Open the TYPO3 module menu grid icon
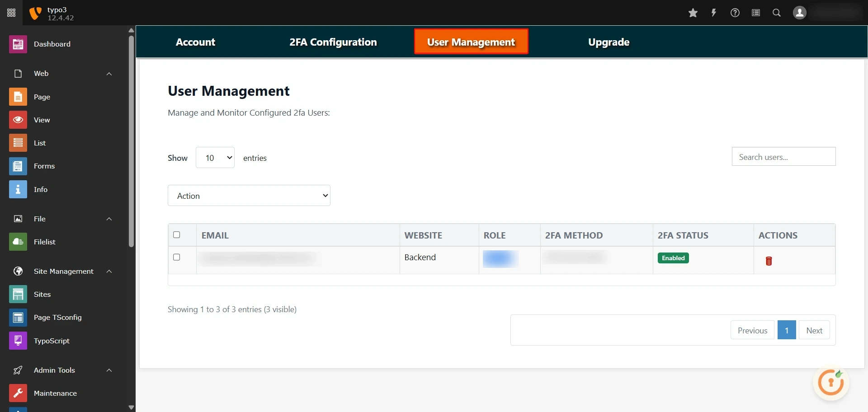 coord(11,13)
